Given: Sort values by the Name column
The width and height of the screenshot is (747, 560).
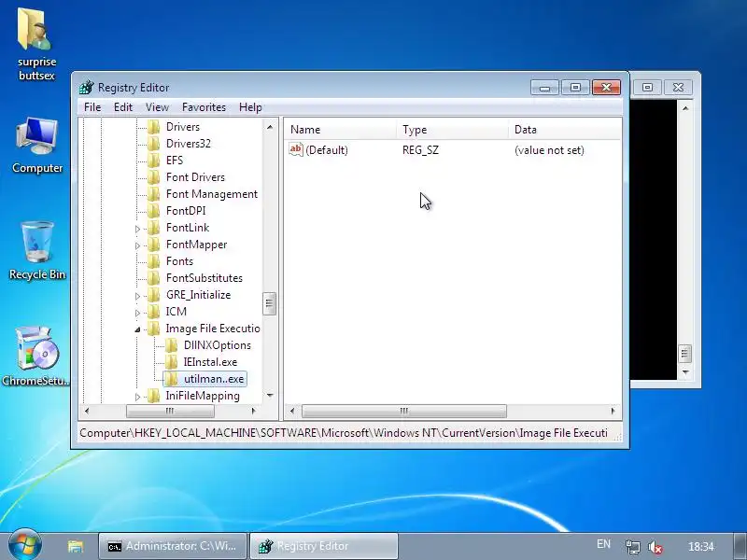Looking at the screenshot, I should 341,130.
